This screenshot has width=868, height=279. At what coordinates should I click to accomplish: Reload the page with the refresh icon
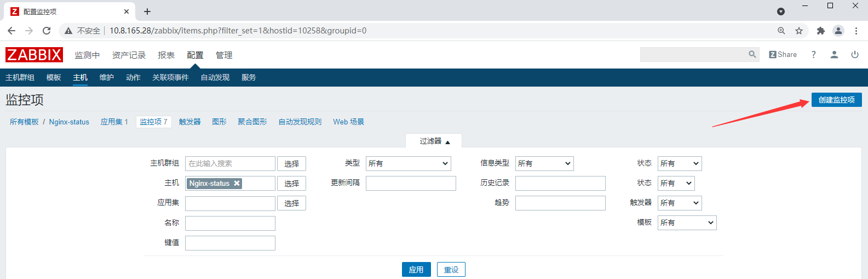point(47,31)
